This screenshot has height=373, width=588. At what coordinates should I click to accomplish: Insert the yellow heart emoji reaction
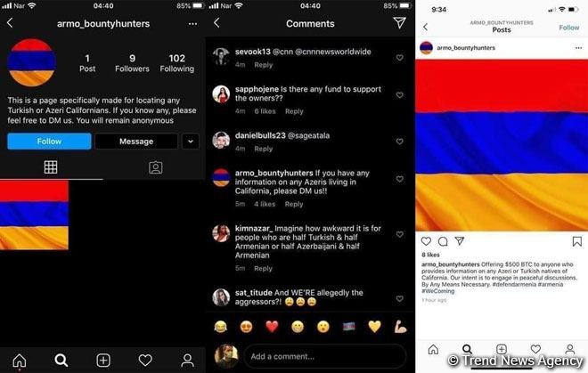pyautogui.click(x=374, y=327)
